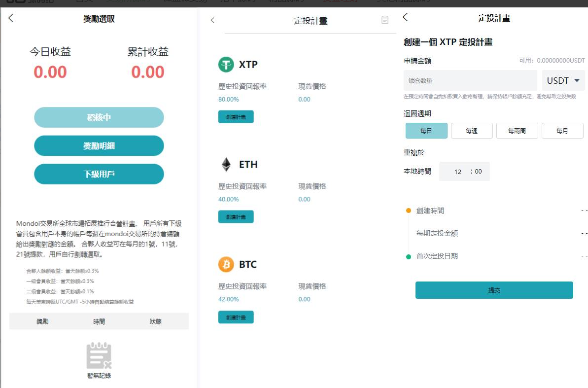Click back arrow on 獎勵選取 page

tap(11, 18)
